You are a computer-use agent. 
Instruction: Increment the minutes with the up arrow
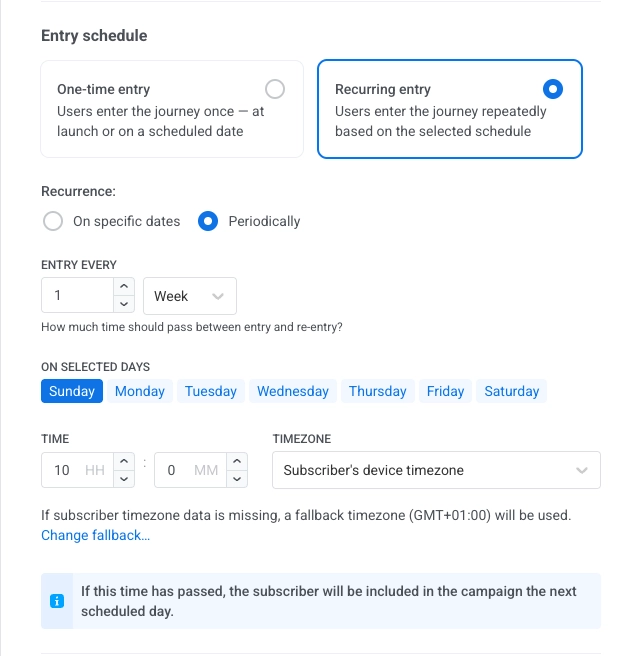point(237,461)
